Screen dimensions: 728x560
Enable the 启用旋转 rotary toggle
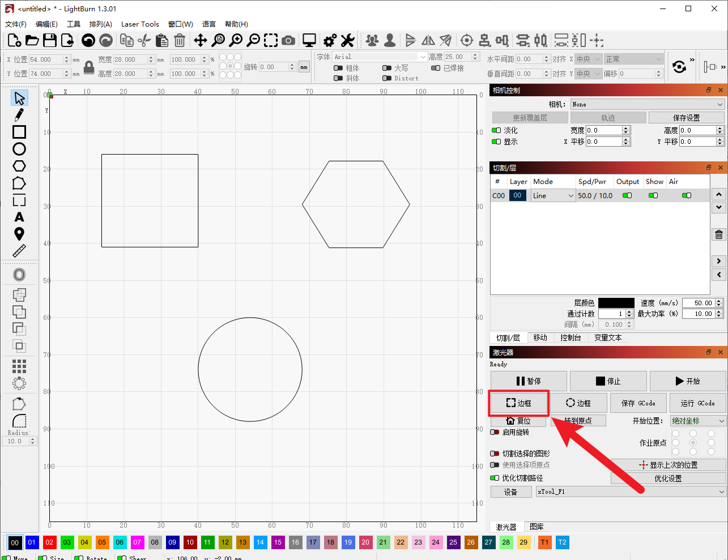point(495,432)
